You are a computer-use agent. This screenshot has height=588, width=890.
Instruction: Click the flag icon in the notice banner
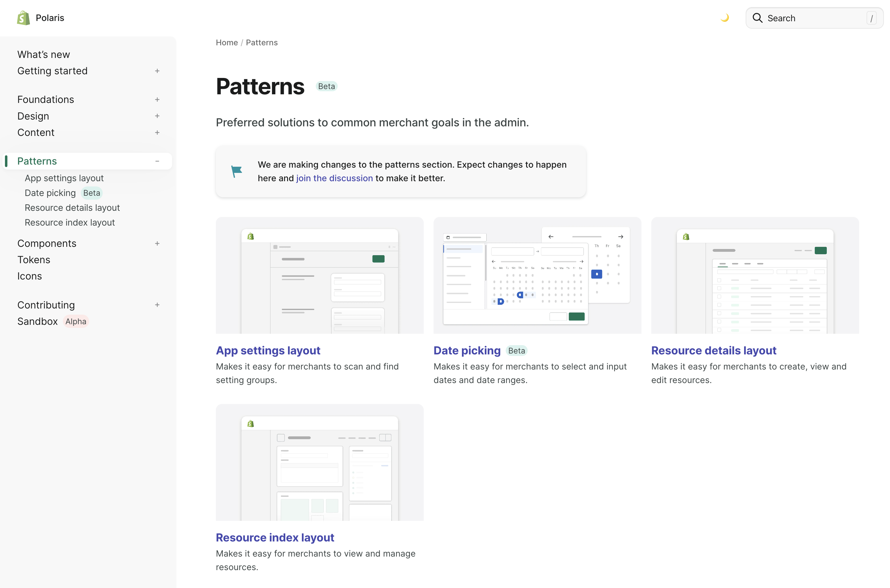[x=237, y=171]
